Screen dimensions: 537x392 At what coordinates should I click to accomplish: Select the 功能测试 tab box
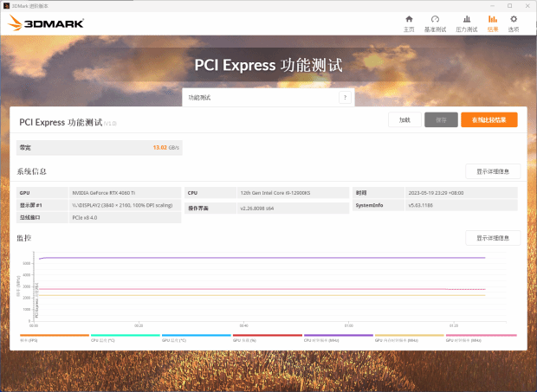[268, 98]
